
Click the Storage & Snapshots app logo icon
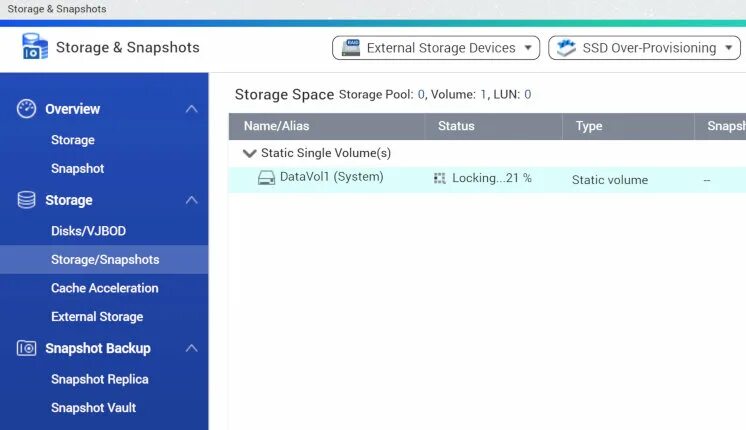pos(34,47)
